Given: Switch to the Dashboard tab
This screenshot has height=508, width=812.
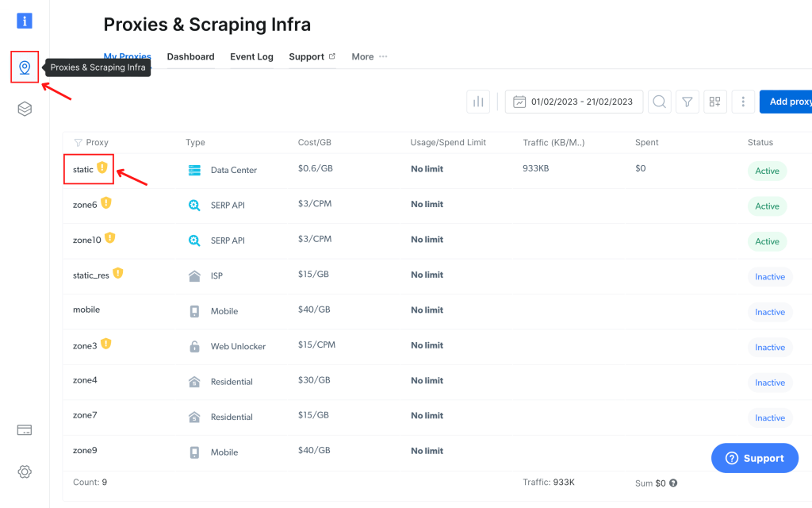Looking at the screenshot, I should [190, 56].
